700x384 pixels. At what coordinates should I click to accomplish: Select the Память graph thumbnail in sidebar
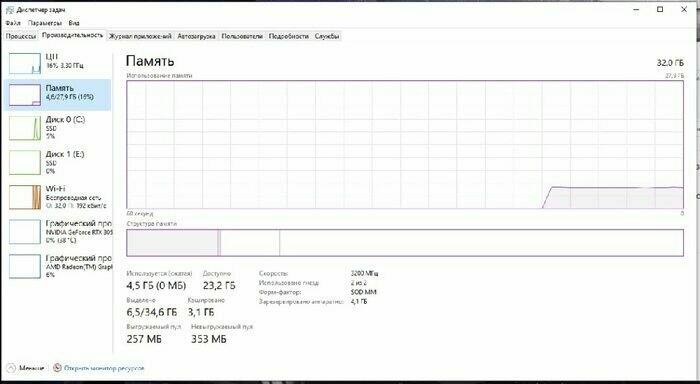[25, 95]
